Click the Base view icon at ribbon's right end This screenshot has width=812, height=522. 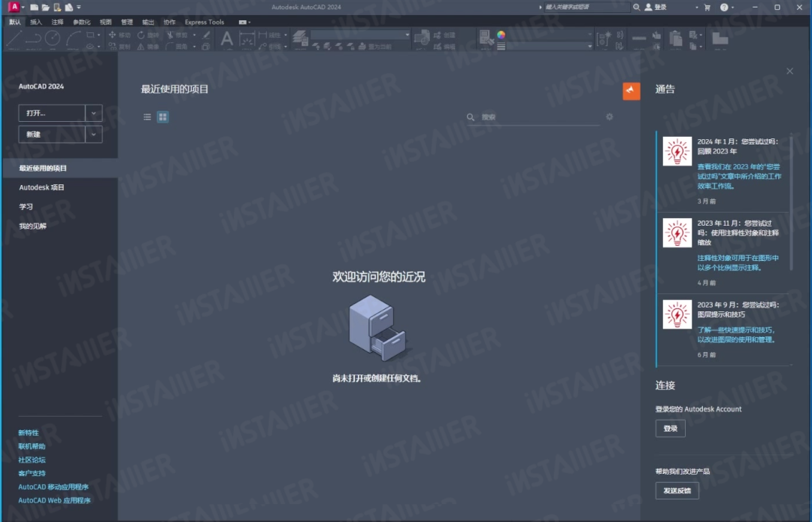point(720,38)
